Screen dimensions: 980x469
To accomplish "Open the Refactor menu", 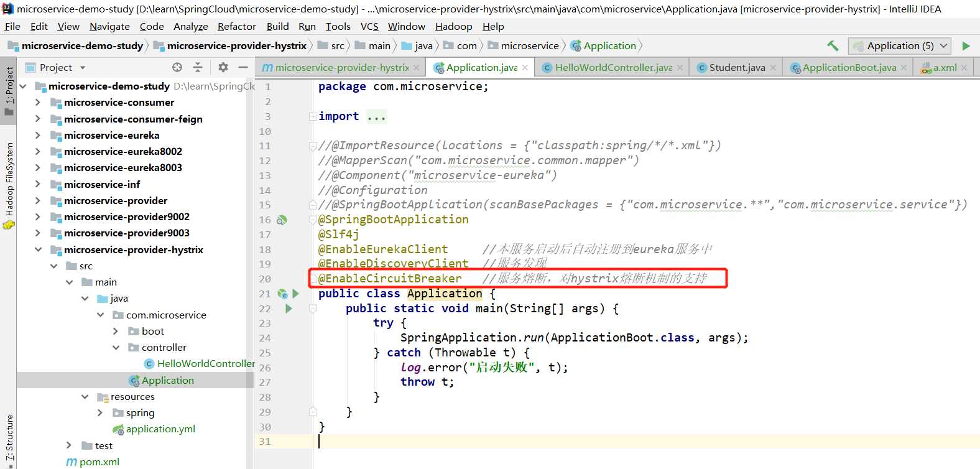I will click(237, 27).
